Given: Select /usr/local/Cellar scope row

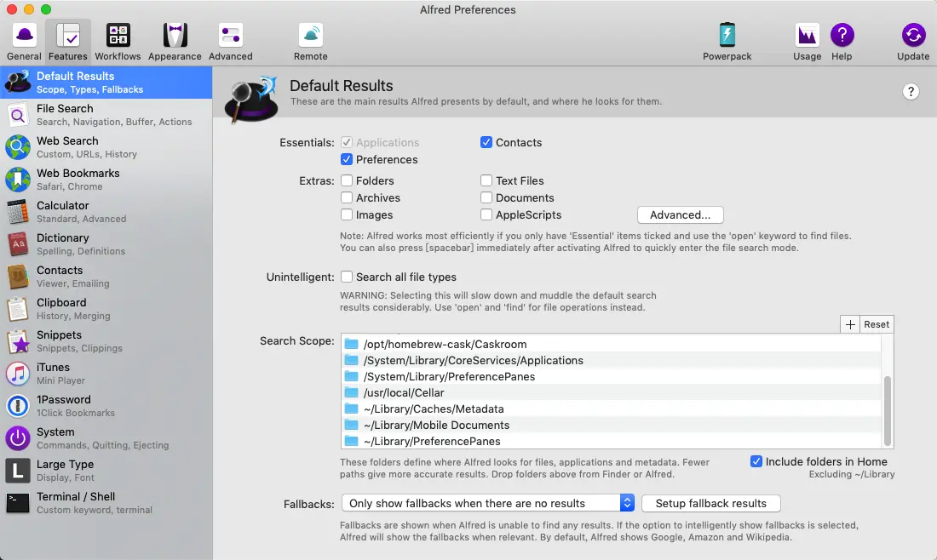Looking at the screenshot, I should point(611,392).
